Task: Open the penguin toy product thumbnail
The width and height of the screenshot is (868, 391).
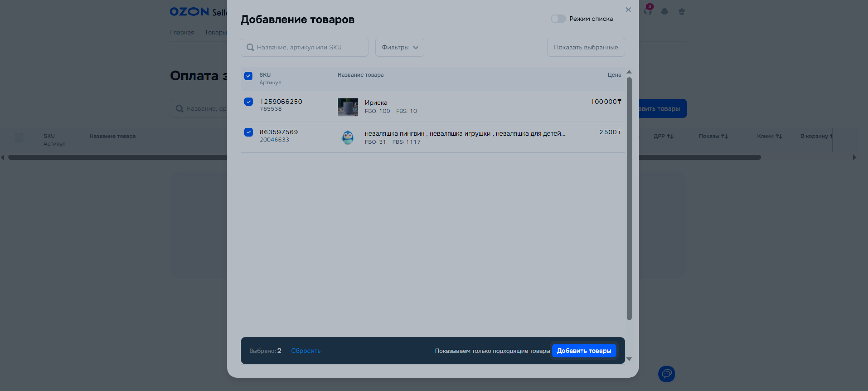Action: click(x=348, y=137)
